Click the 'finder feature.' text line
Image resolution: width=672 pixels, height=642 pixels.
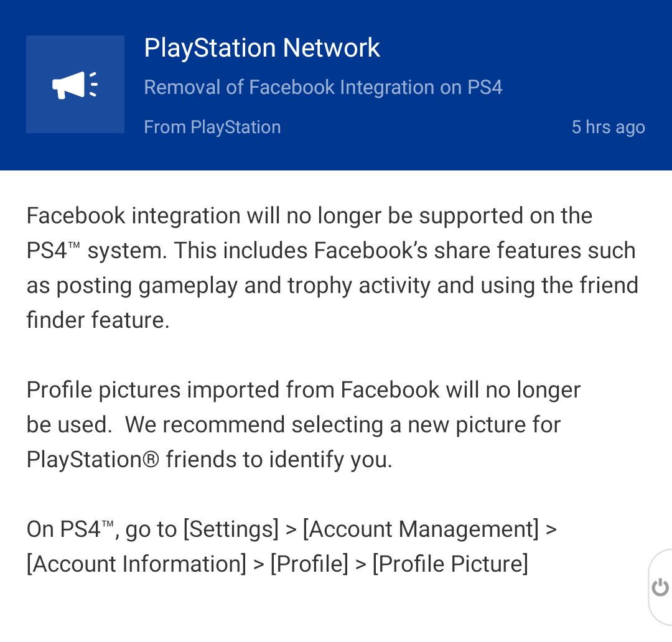98,320
